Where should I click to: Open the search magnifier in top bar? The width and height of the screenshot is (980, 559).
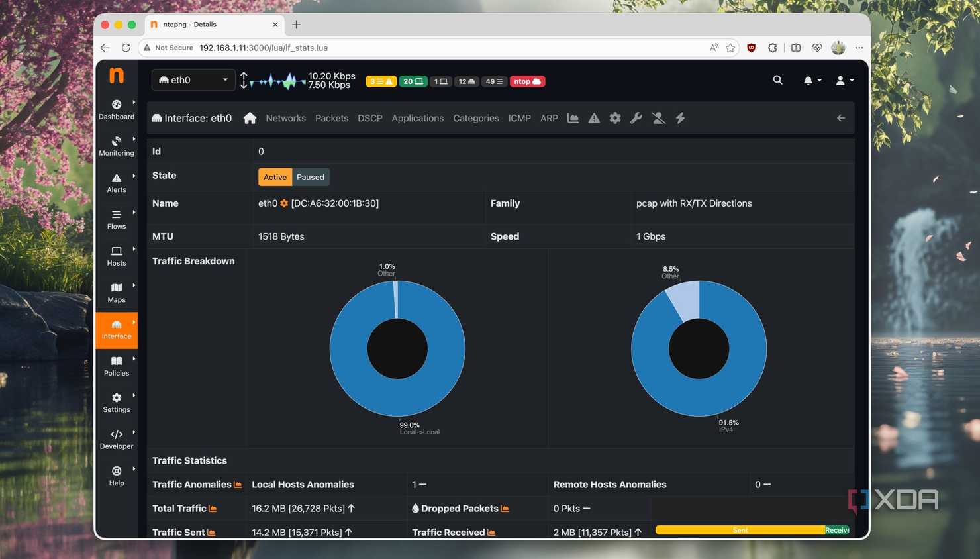pyautogui.click(x=777, y=80)
